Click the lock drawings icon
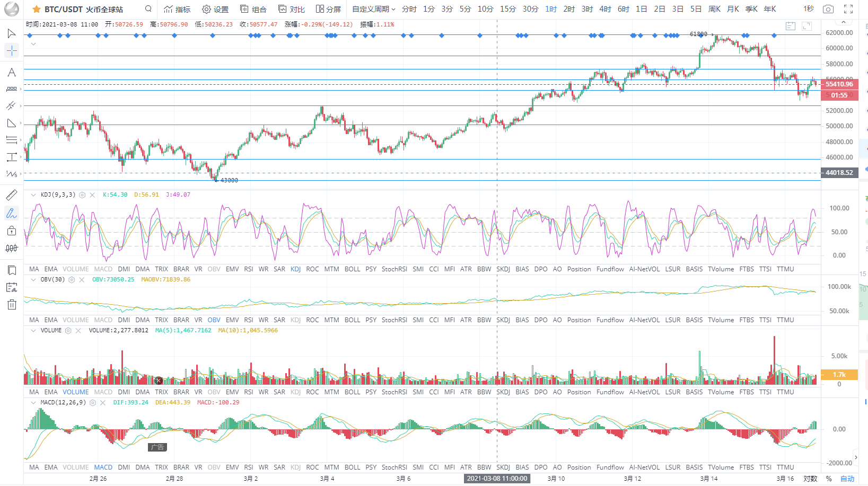The image size is (868, 486). coord(12,231)
